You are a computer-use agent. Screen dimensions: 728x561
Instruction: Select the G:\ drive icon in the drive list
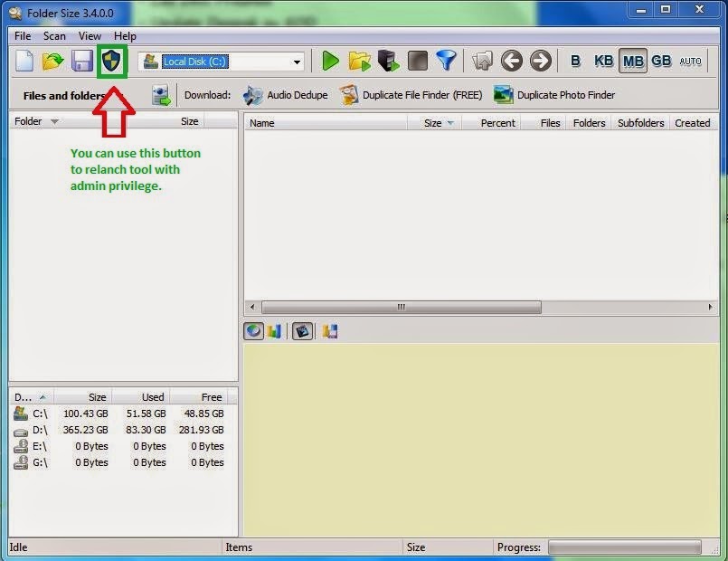21,462
